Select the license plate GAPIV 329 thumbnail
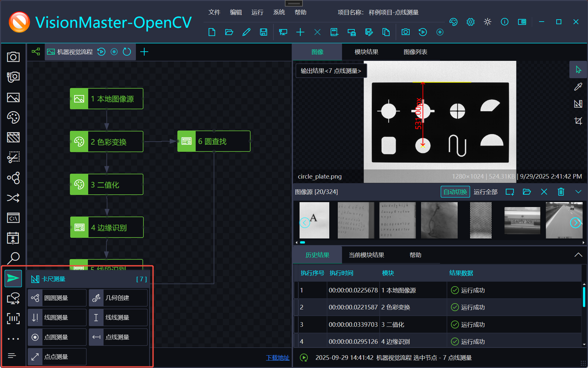Image resolution: width=588 pixels, height=368 pixels. click(x=522, y=220)
